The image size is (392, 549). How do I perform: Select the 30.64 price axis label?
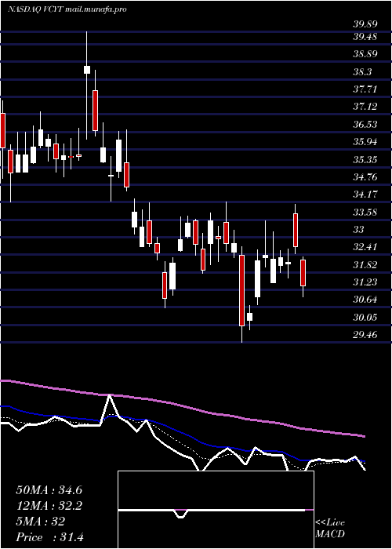(x=365, y=300)
